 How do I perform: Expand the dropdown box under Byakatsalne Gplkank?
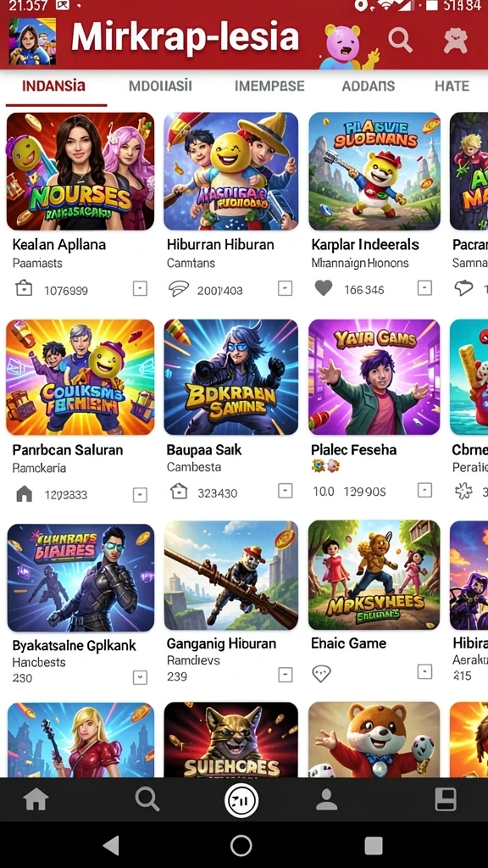[x=140, y=677]
